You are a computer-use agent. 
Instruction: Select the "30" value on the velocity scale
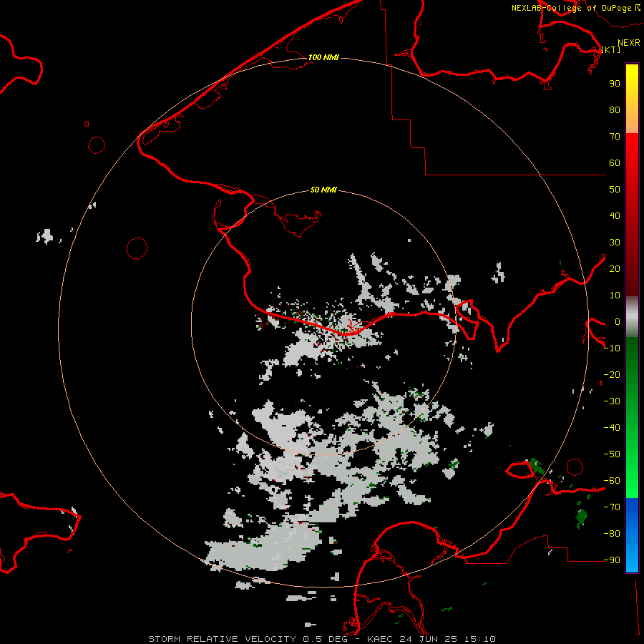615,243
